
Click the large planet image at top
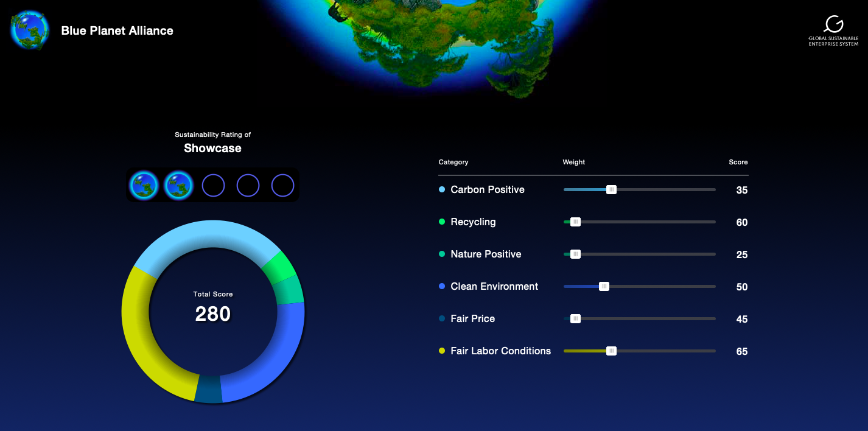click(x=426, y=43)
